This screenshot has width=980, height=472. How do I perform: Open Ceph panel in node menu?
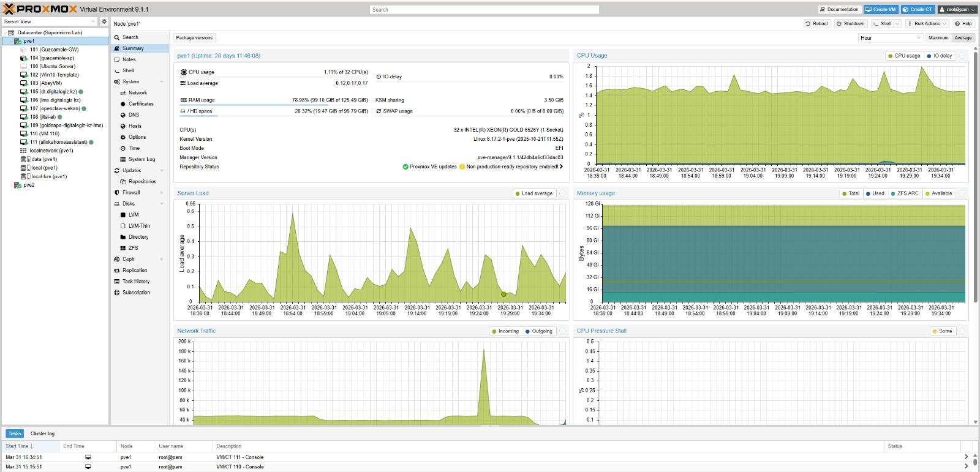[x=128, y=259]
